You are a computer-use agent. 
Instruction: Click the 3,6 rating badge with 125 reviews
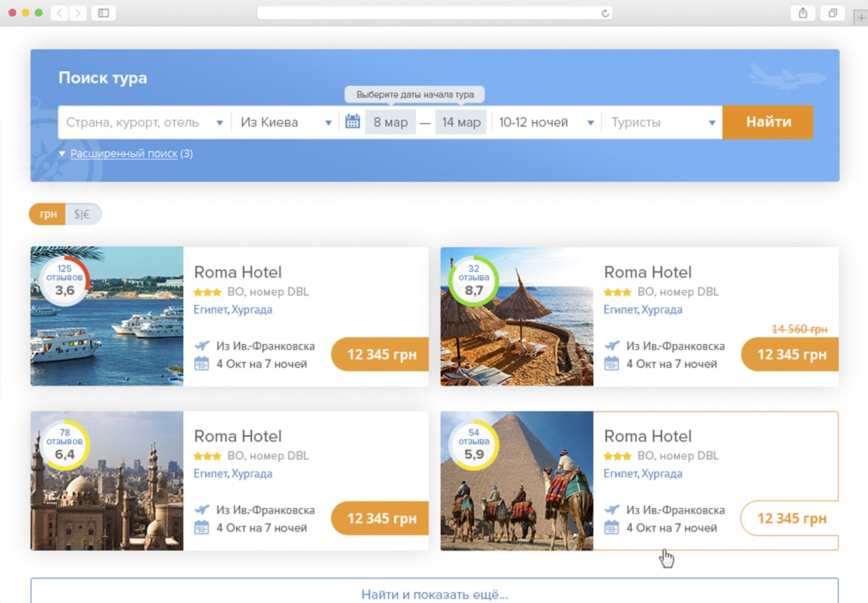(x=65, y=282)
